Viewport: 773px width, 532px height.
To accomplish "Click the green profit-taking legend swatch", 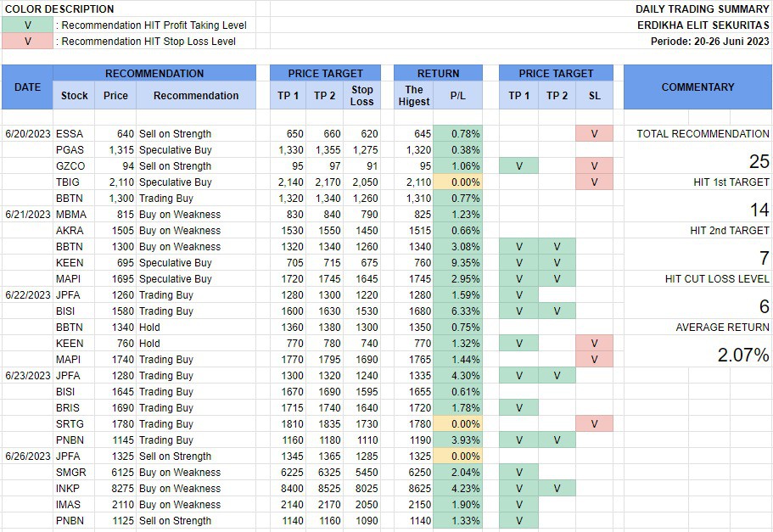I will [27, 25].
